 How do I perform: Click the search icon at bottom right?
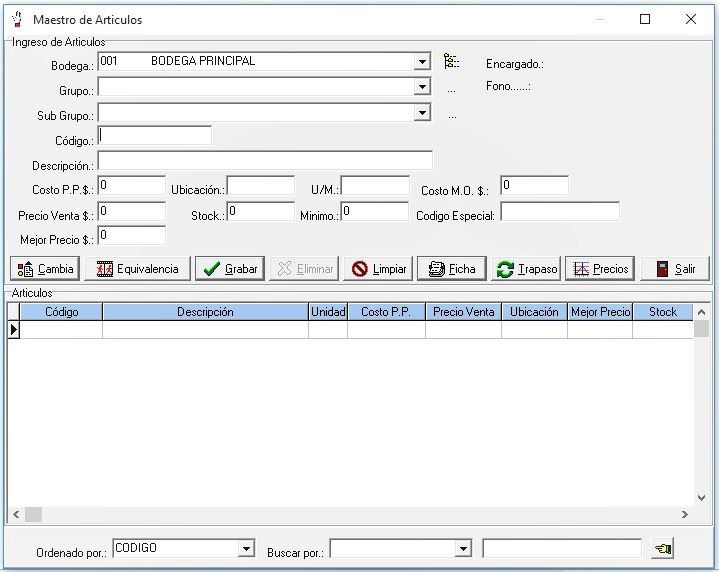click(662, 549)
